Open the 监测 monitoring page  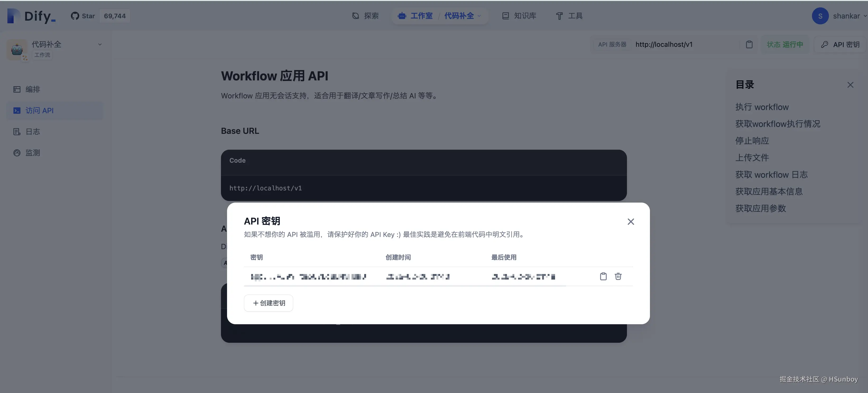[x=33, y=153]
